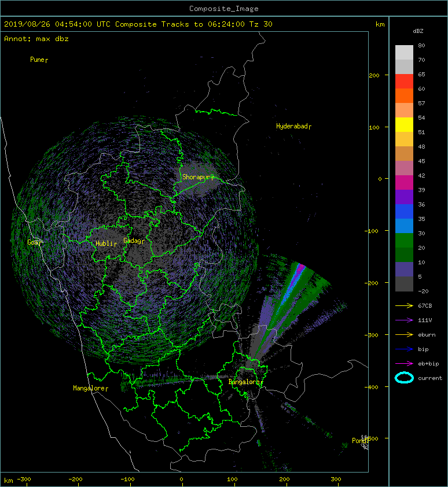Click the 0 tick label on the horizontal axis
This screenshot has width=448, height=487.
point(181,479)
